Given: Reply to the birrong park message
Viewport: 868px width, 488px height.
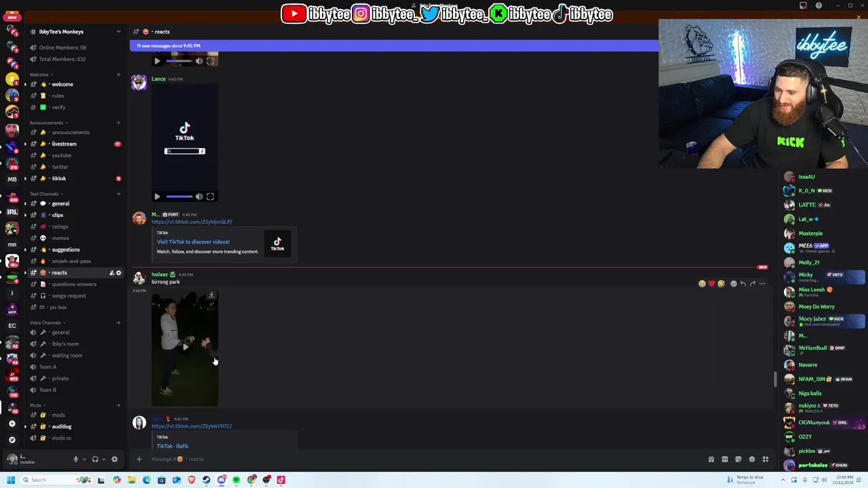Looking at the screenshot, I should pyautogui.click(x=743, y=284).
